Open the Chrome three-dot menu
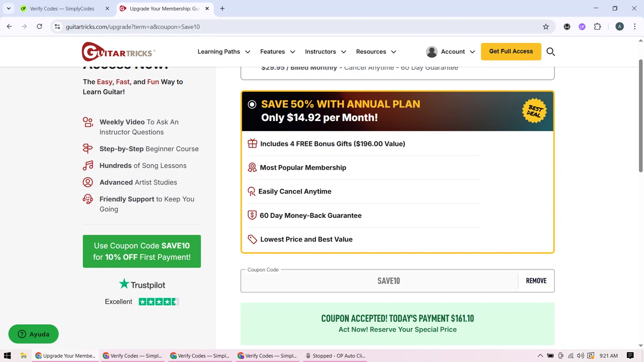The height and width of the screenshot is (362, 644). (x=635, y=27)
